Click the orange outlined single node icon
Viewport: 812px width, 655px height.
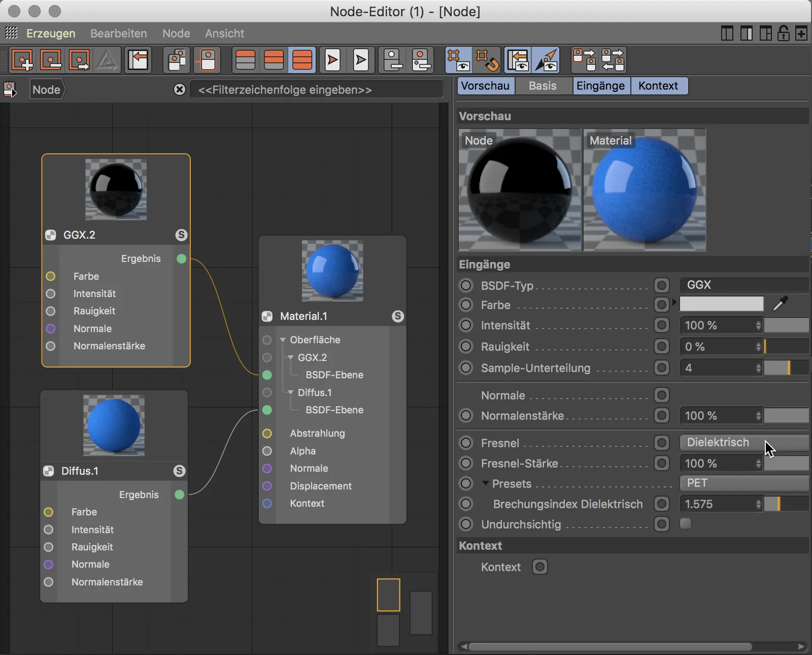click(x=208, y=60)
